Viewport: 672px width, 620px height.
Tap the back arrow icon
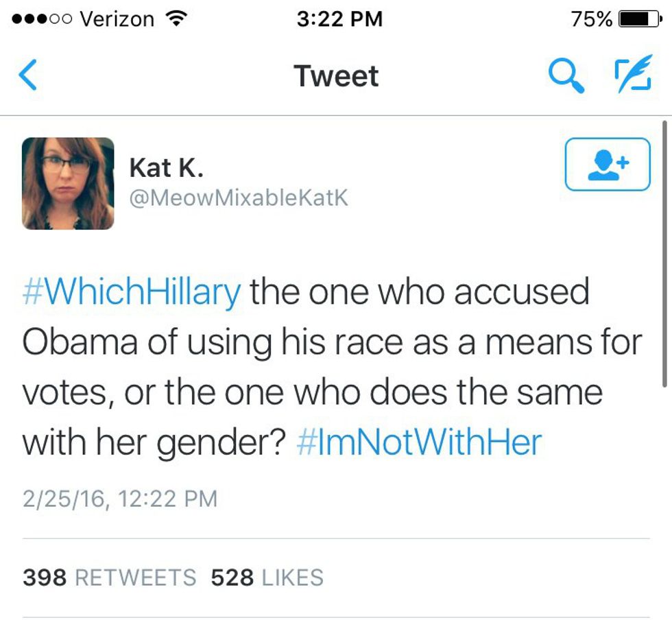pos(27,75)
